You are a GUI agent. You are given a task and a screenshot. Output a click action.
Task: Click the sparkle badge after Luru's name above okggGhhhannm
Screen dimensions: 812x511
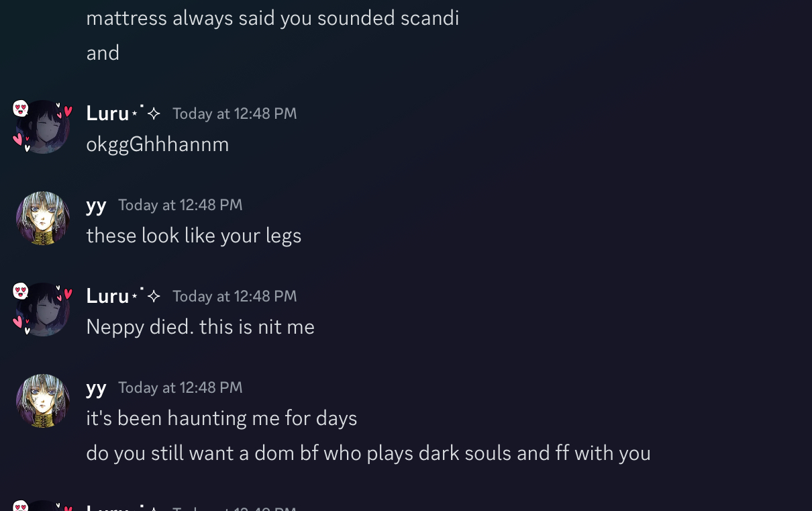tap(154, 113)
